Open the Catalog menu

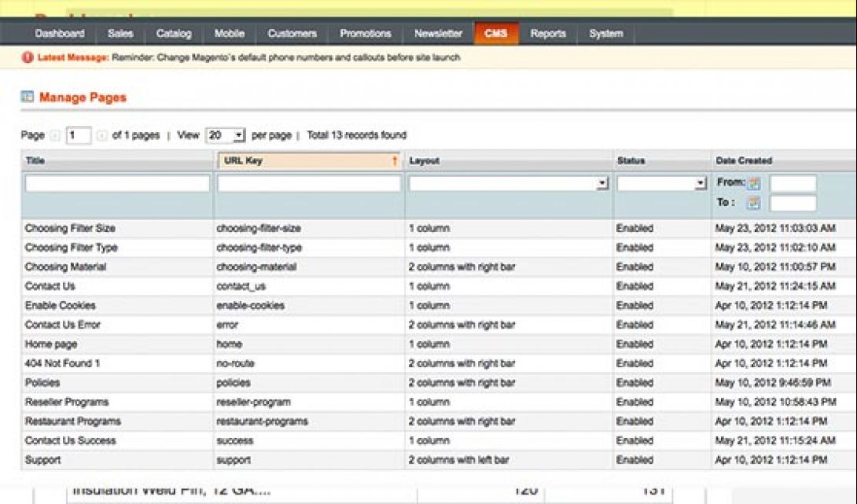pos(174,33)
